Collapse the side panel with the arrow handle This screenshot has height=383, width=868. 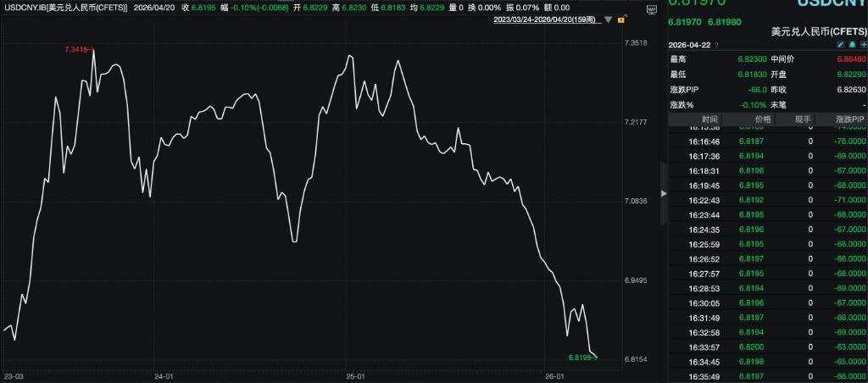[x=665, y=193]
